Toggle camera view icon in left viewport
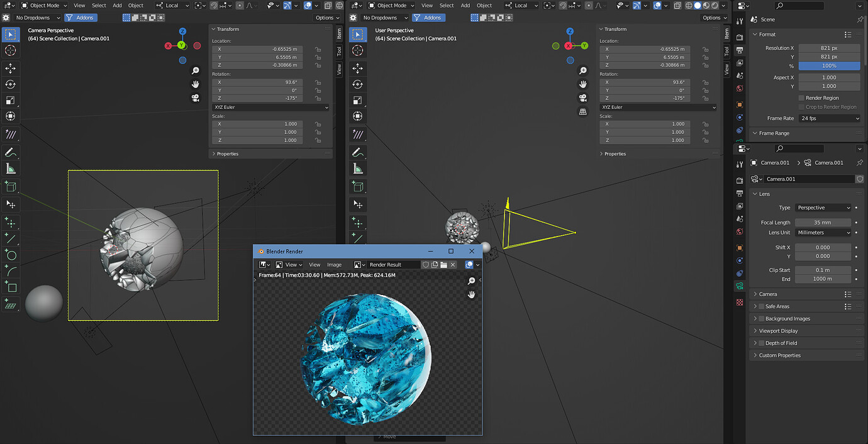The height and width of the screenshot is (444, 868). pos(196,97)
